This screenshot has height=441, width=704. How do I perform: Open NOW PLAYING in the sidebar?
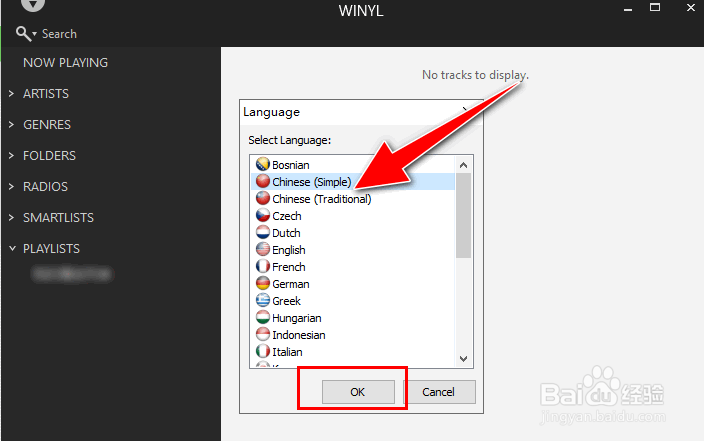[66, 62]
